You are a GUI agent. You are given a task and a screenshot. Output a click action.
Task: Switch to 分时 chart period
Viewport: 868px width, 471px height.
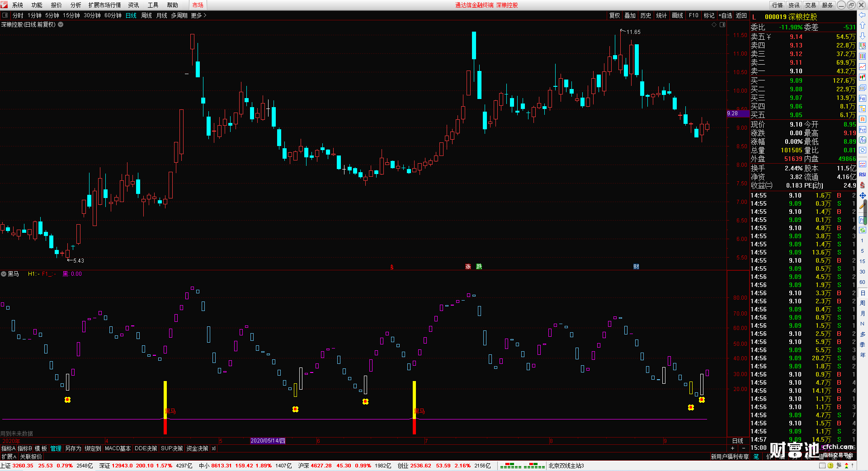click(18, 15)
